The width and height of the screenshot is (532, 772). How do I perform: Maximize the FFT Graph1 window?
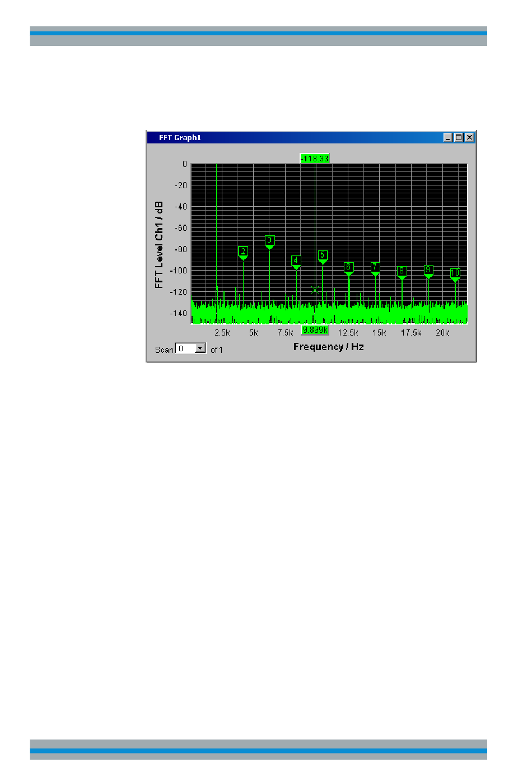pyautogui.click(x=459, y=137)
